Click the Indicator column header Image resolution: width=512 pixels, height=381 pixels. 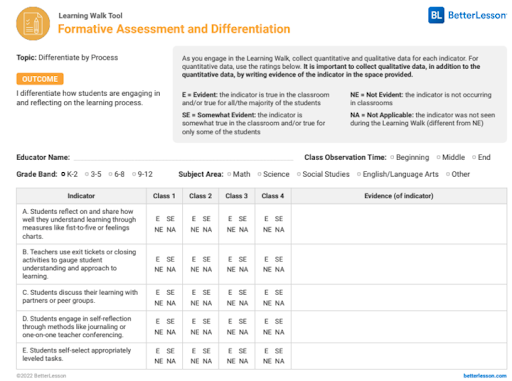click(81, 196)
